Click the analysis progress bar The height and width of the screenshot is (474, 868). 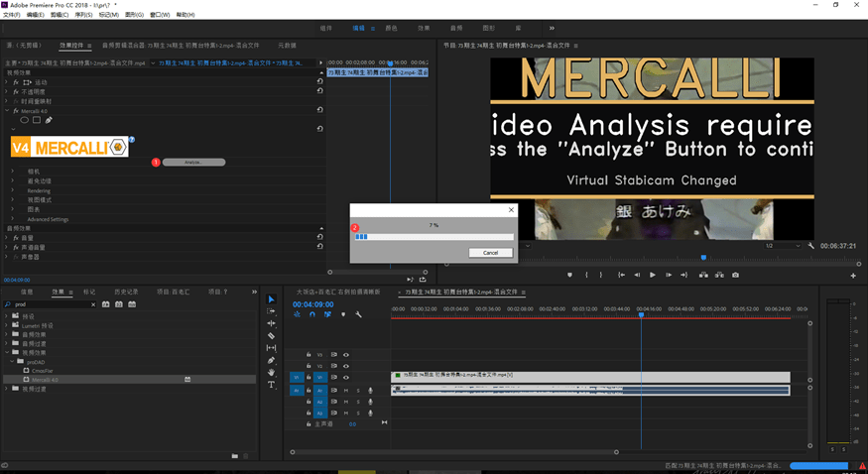pyautogui.click(x=434, y=237)
